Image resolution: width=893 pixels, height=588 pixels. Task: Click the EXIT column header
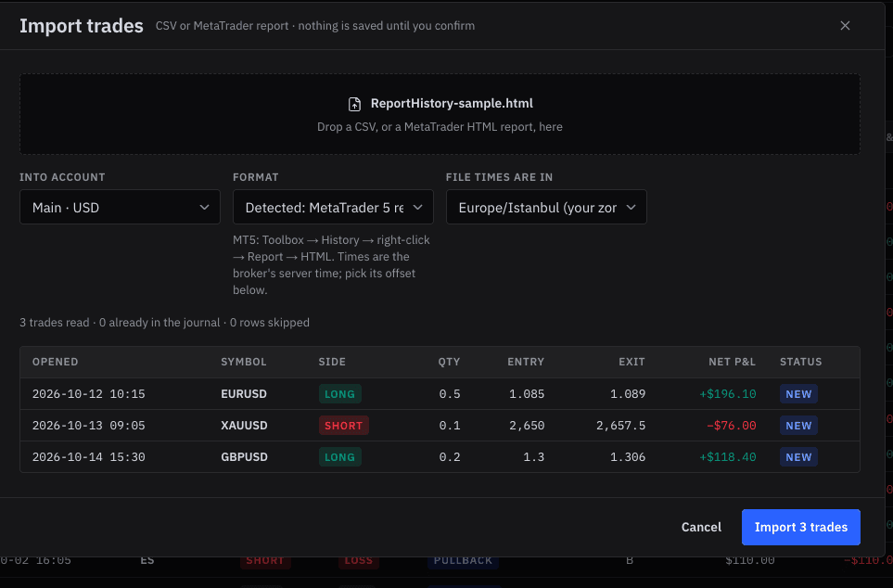[632, 362]
